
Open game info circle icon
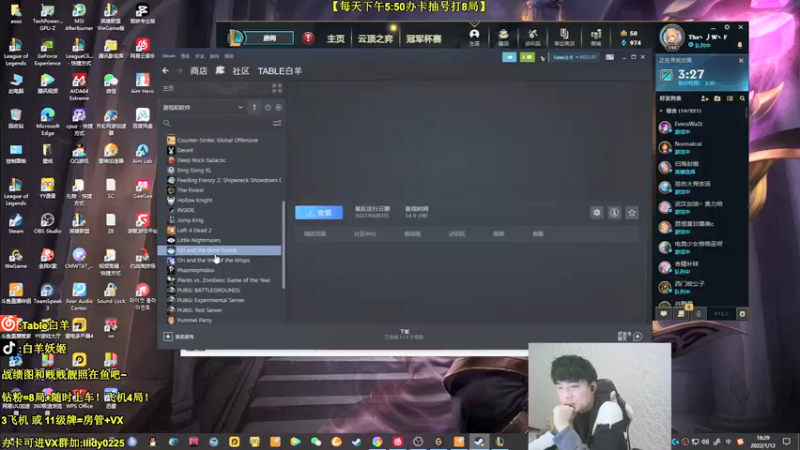[614, 213]
